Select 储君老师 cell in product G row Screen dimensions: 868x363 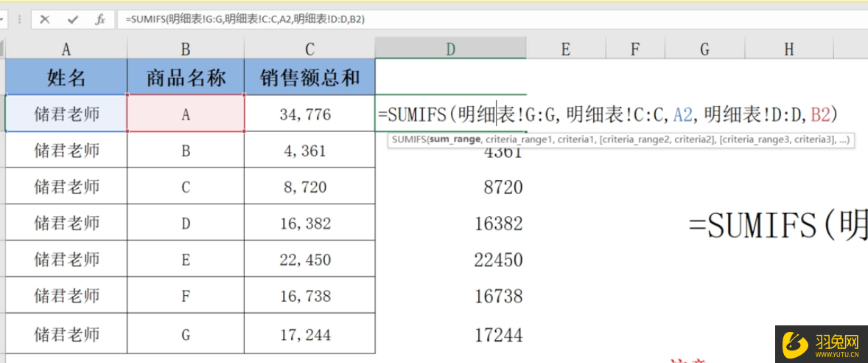tap(66, 334)
